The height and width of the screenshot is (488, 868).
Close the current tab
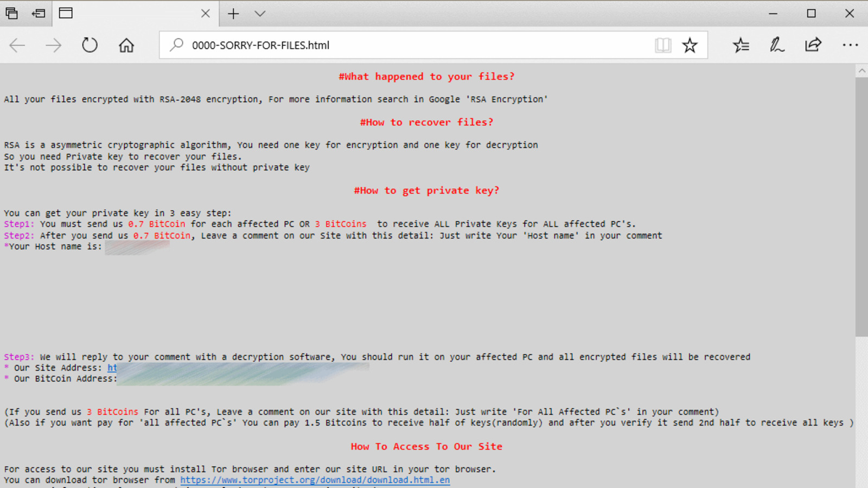(x=205, y=14)
